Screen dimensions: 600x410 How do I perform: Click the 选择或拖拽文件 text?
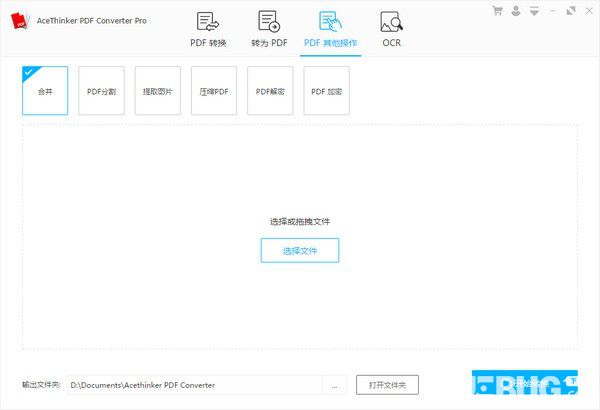300,221
